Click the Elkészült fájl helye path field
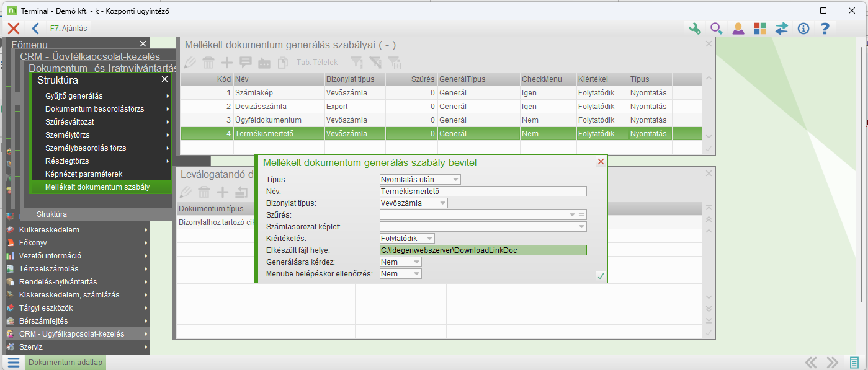Image resolution: width=868 pixels, height=370 pixels. pos(483,250)
